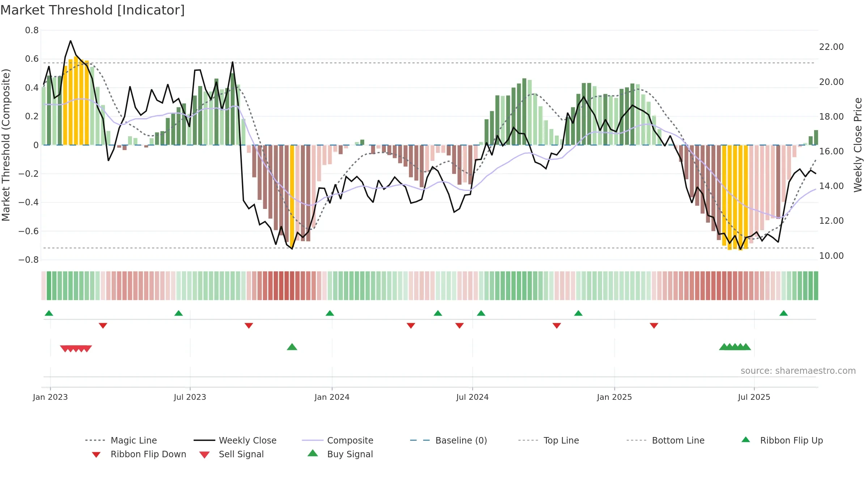The height and width of the screenshot is (488, 868).
Task: Click the Market Threshold (Composite) axis title
Action: [x=6, y=145]
